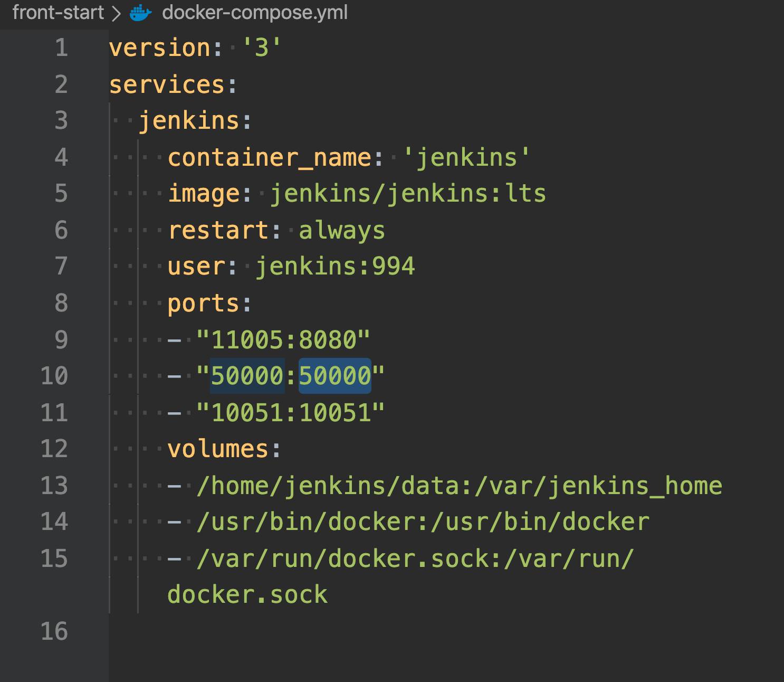Click the Docker whale icon in breadcrumb
This screenshot has width=784, height=682.
(x=140, y=12)
